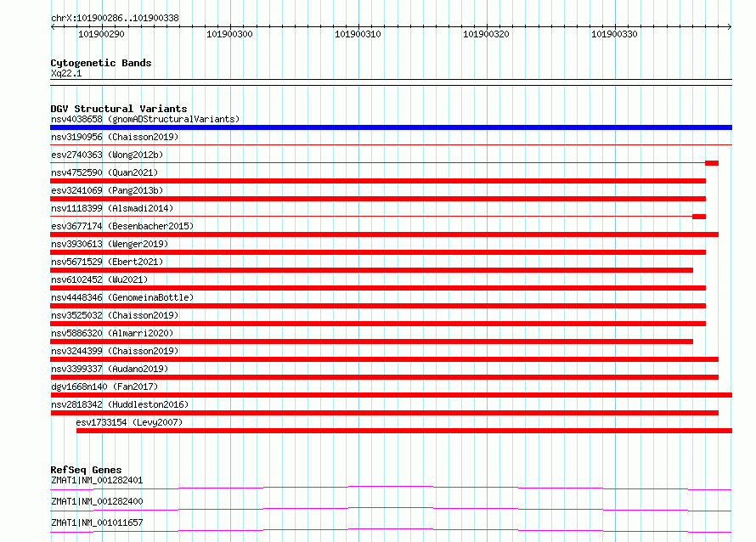Click the nsv3244399 (Chaisson2019) label
Image resolution: width=756 pixels, height=542 pixels.
[115, 351]
